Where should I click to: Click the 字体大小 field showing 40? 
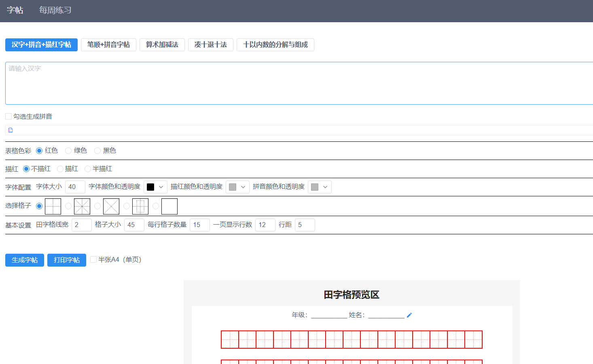point(75,187)
